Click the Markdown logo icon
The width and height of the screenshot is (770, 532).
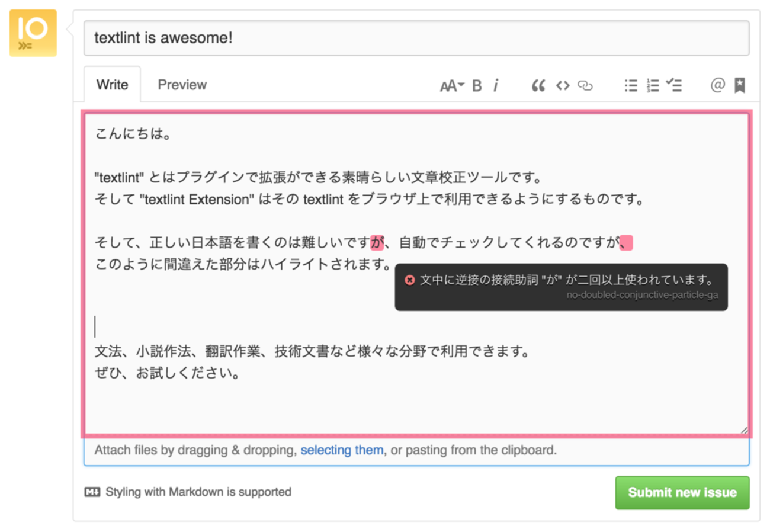[x=92, y=492]
